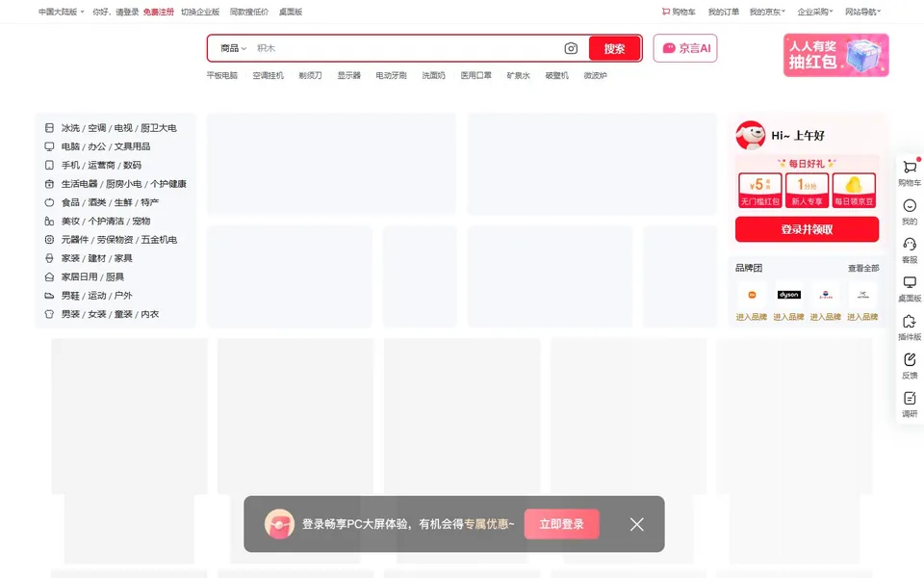The height and width of the screenshot is (578, 924).
Task: Focus the search input field
Action: [x=406, y=48]
